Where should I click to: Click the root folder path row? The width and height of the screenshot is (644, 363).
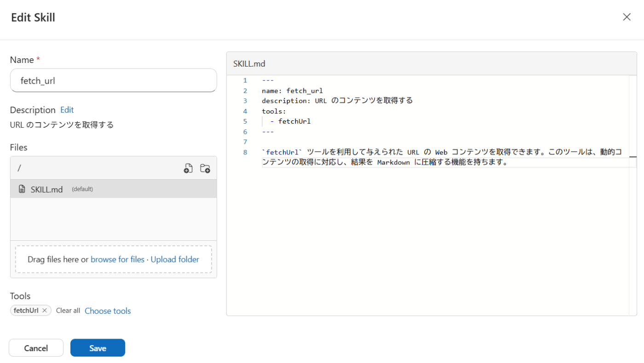[x=114, y=168]
